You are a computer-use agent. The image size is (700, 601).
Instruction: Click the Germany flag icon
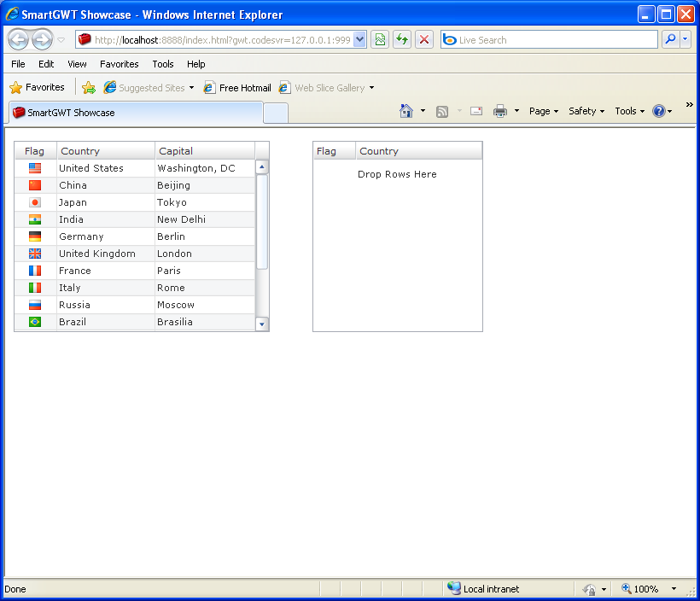(35, 236)
